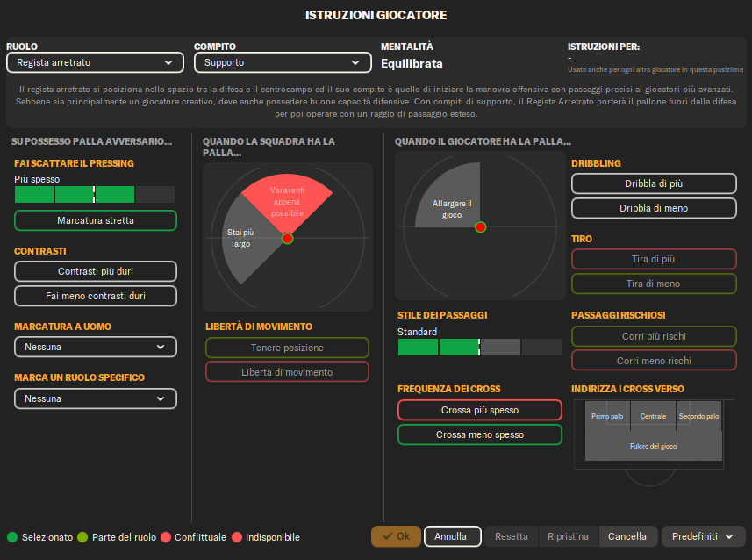Click the red player dot in team-possession diagram
The image size is (752, 560).
tap(287, 238)
